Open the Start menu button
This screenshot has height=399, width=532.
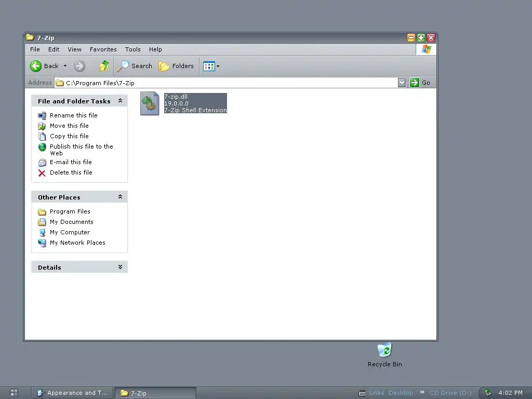coord(14,393)
